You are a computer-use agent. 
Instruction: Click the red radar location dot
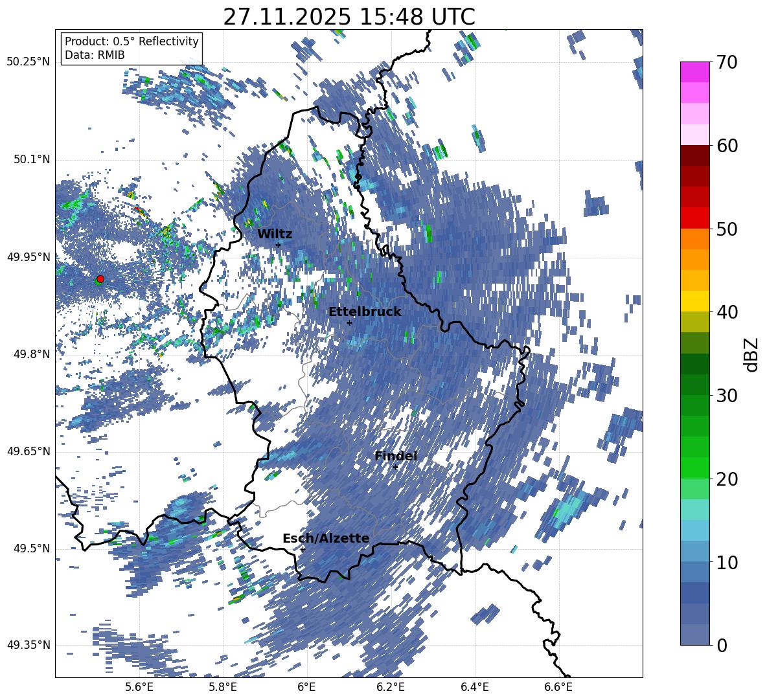tap(100, 278)
